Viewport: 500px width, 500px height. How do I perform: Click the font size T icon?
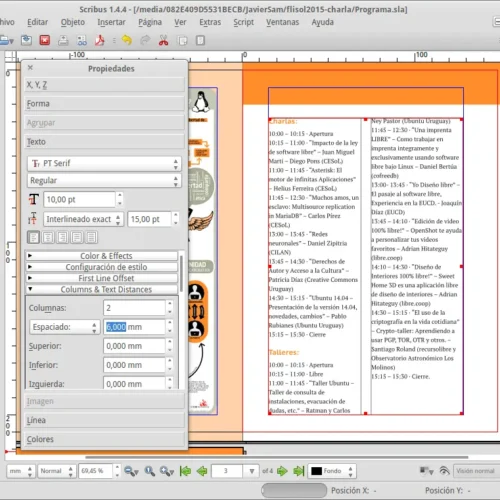coord(34,200)
